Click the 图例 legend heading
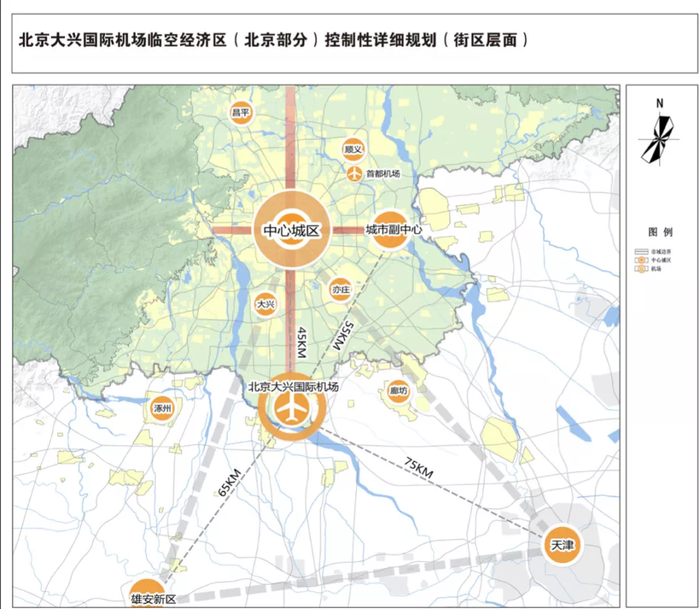Viewport: 700px width, 609px height. pos(660,232)
